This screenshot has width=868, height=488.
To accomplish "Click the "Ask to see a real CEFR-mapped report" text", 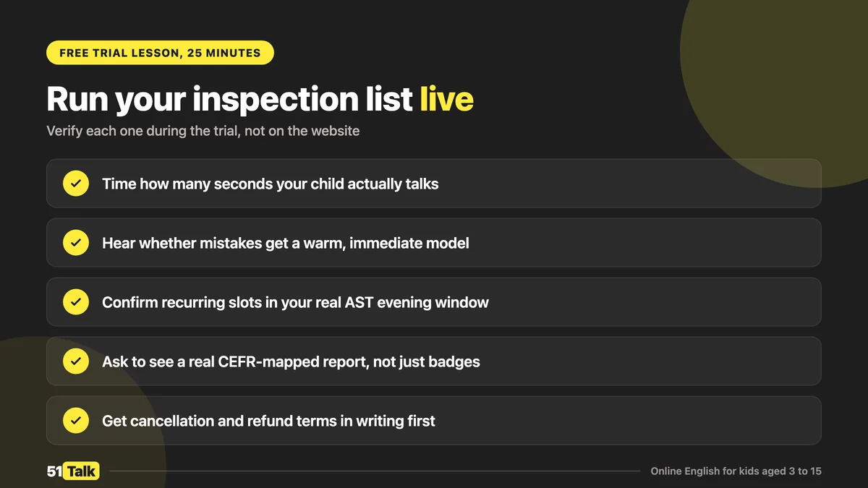I will click(291, 361).
